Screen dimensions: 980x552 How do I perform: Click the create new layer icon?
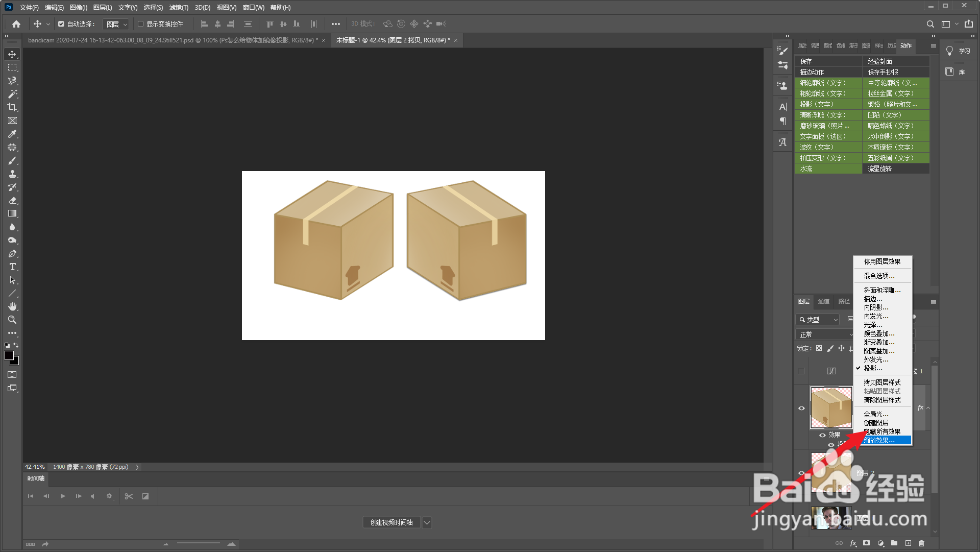[908, 543]
